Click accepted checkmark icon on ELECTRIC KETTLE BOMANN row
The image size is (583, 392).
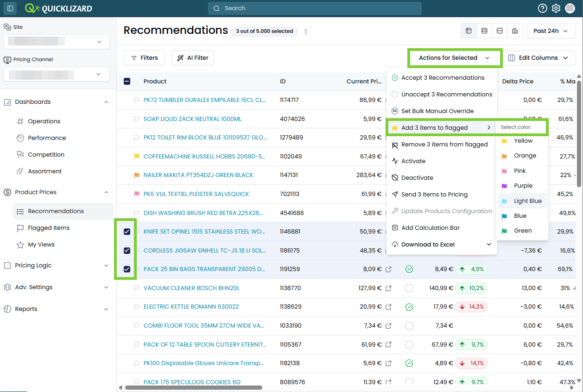pyautogui.click(x=409, y=307)
